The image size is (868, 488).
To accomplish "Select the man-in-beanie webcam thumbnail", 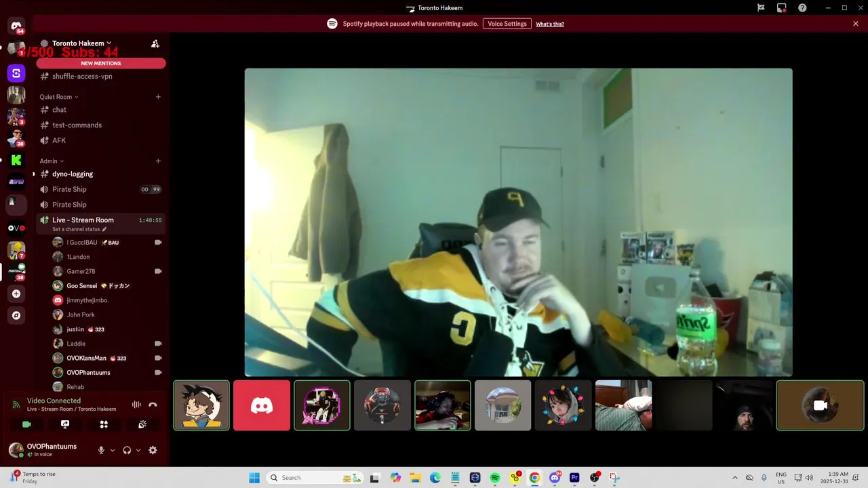I will pos(745,405).
